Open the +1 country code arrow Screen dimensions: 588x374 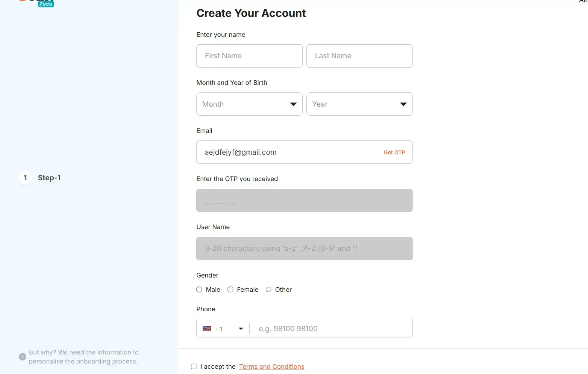point(241,329)
